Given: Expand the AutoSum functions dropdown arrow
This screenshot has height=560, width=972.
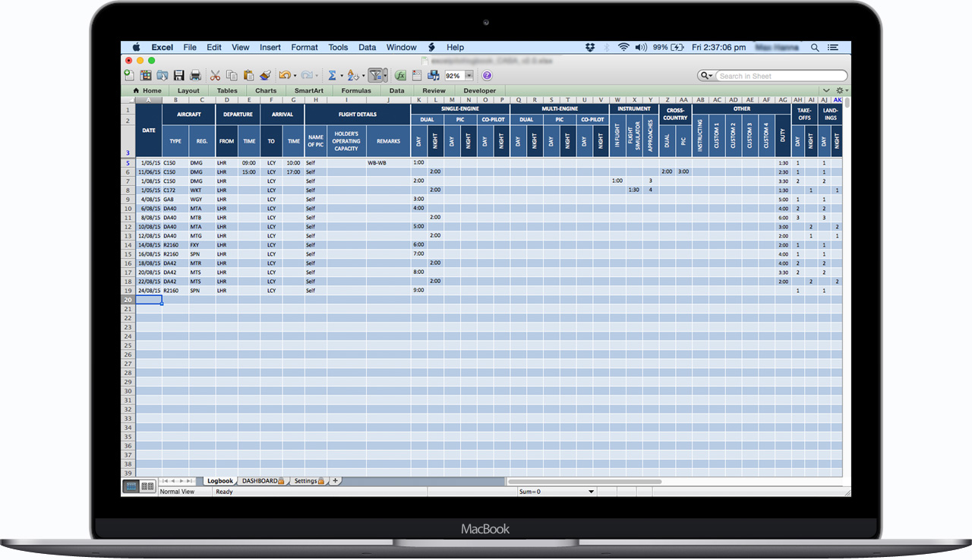Looking at the screenshot, I should (x=341, y=76).
